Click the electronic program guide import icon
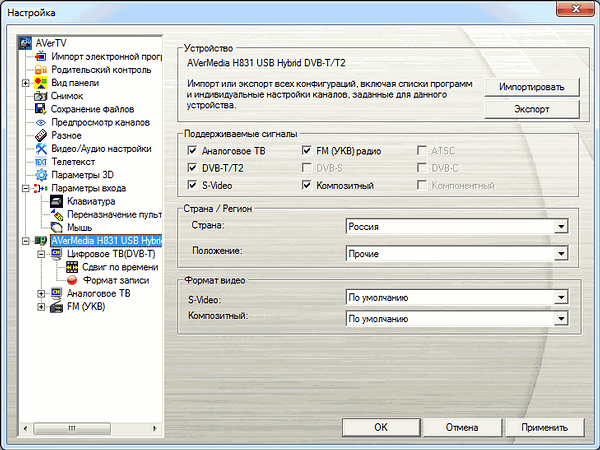This screenshot has width=600, height=450. 41,57
